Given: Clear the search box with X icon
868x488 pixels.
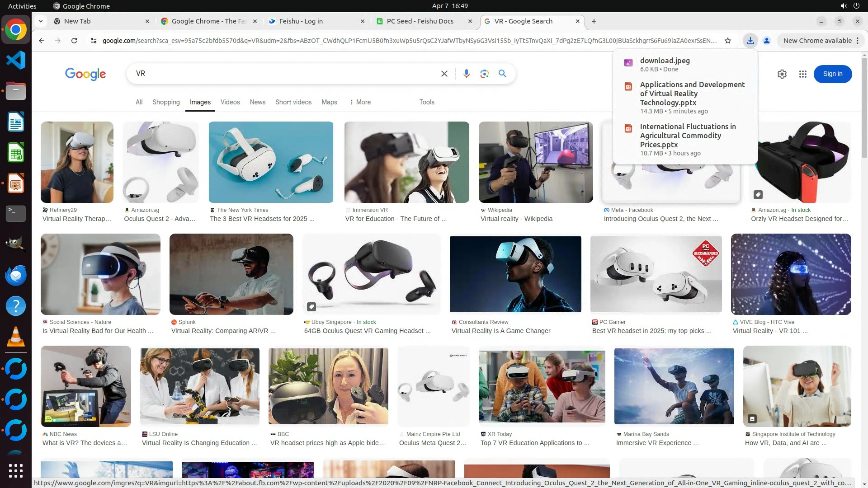Looking at the screenshot, I should pyautogui.click(x=444, y=74).
